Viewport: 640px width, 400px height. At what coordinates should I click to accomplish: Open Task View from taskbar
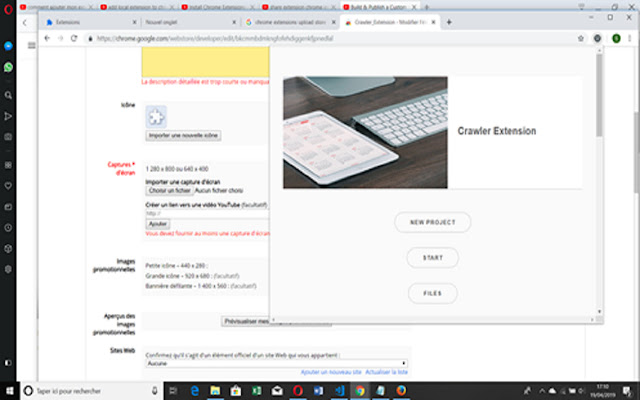(x=173, y=391)
